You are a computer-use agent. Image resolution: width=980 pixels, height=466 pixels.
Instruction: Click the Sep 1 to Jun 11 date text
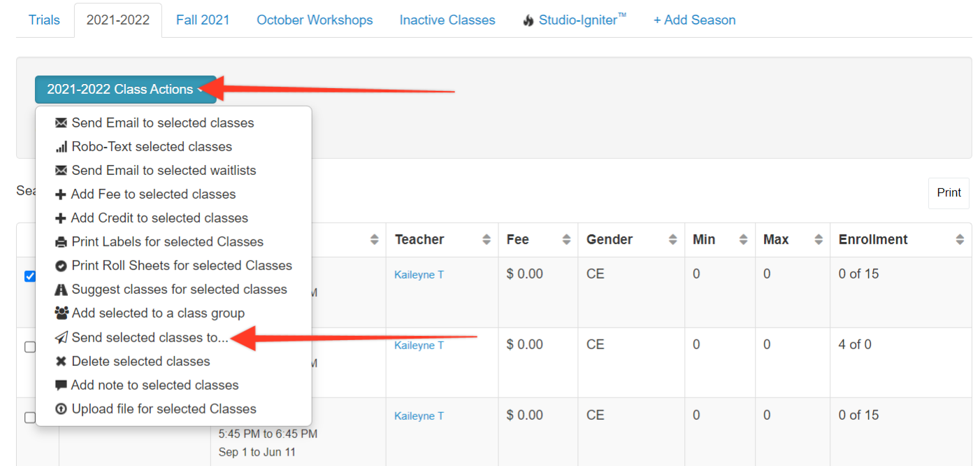(x=257, y=452)
